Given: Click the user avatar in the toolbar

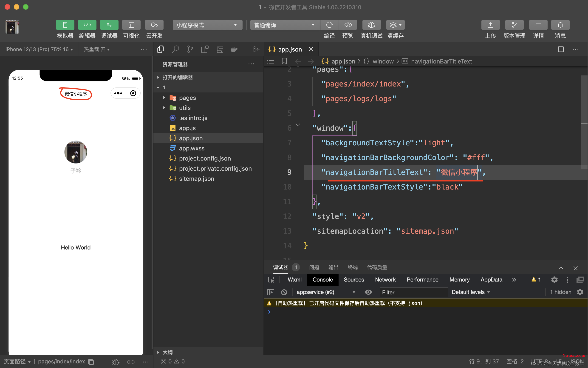Looking at the screenshot, I should (x=12, y=26).
